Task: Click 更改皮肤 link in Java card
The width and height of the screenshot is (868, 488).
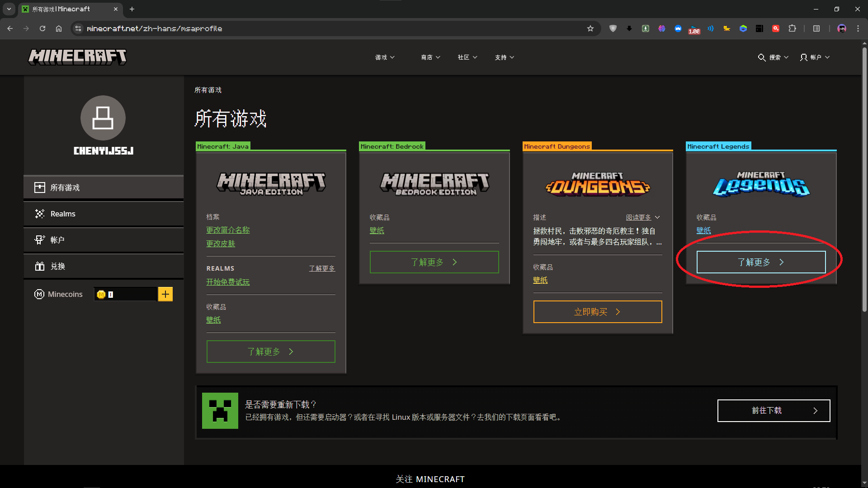Action: (x=221, y=244)
